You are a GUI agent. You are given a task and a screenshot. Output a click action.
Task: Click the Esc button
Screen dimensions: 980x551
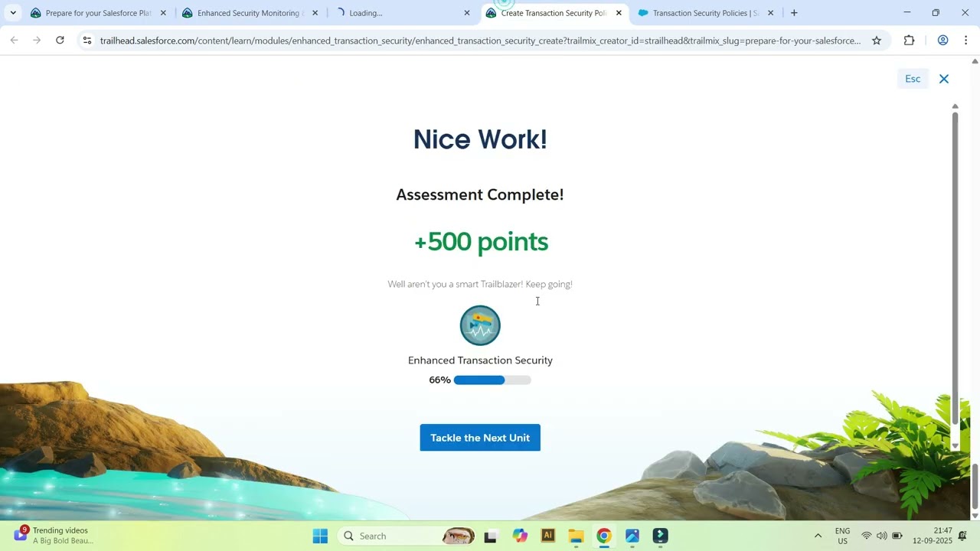coord(913,79)
